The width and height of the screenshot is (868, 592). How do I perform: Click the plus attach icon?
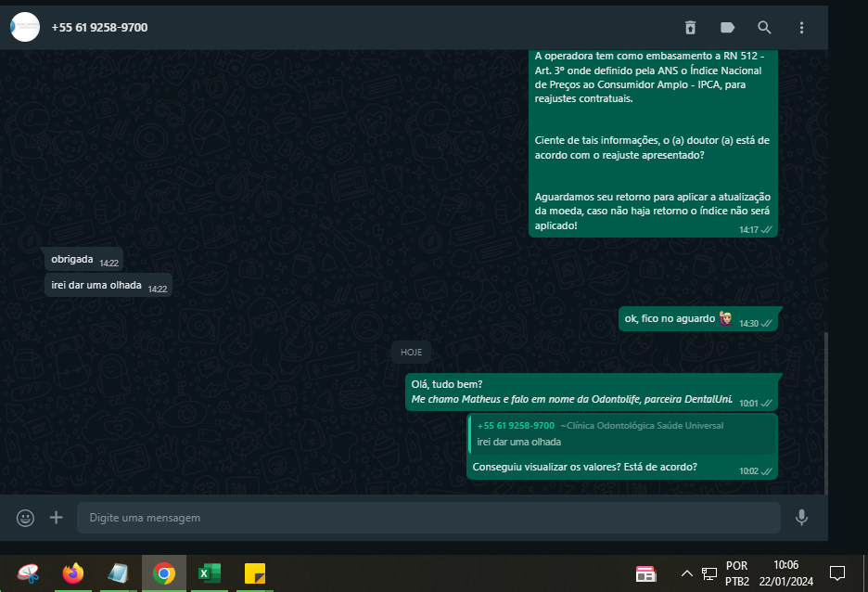tap(56, 517)
